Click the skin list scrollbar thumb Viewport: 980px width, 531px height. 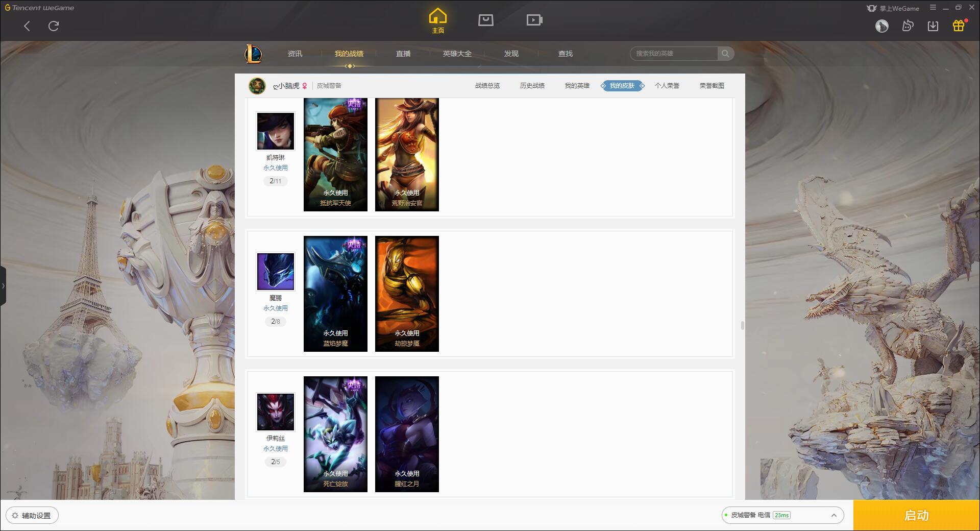pos(742,326)
